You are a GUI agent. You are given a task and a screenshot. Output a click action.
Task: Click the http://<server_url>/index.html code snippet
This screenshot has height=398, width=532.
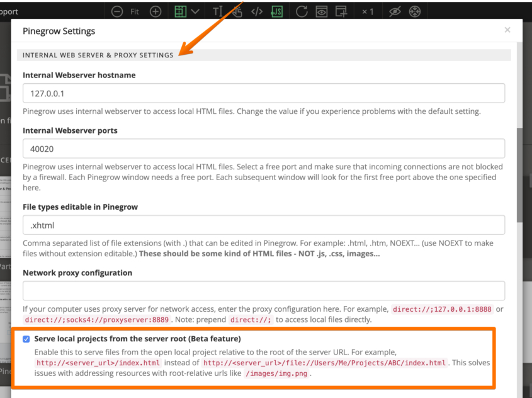tap(98, 363)
